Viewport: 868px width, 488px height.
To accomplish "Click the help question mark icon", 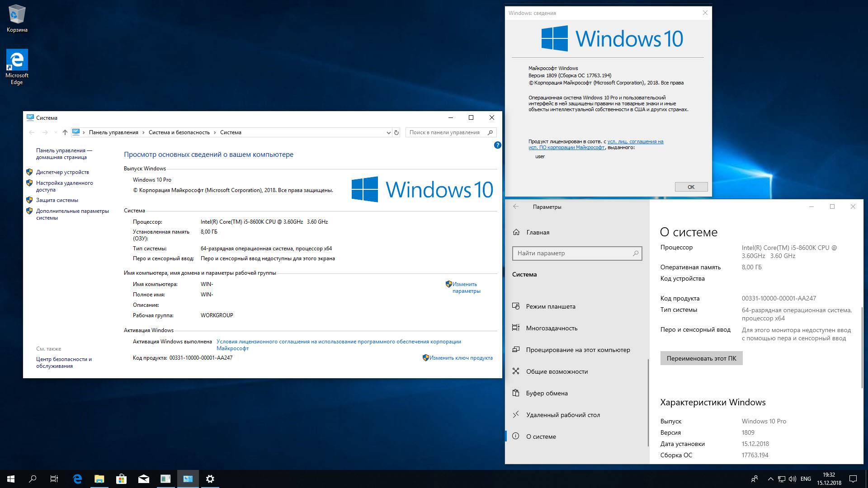I will (x=497, y=145).
